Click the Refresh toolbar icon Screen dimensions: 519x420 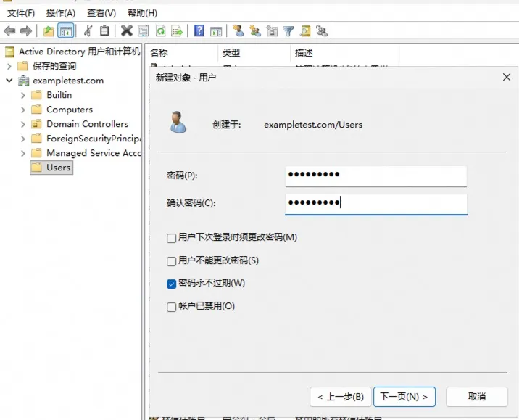click(x=160, y=31)
